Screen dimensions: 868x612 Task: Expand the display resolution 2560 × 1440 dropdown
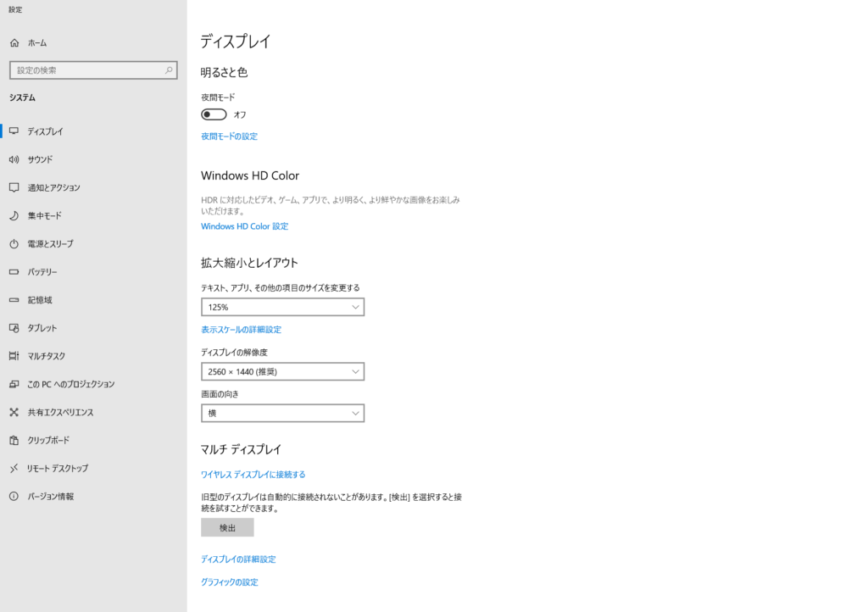[x=282, y=371]
